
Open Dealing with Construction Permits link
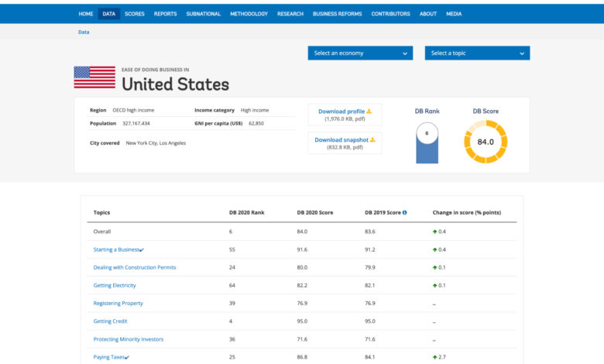(135, 267)
